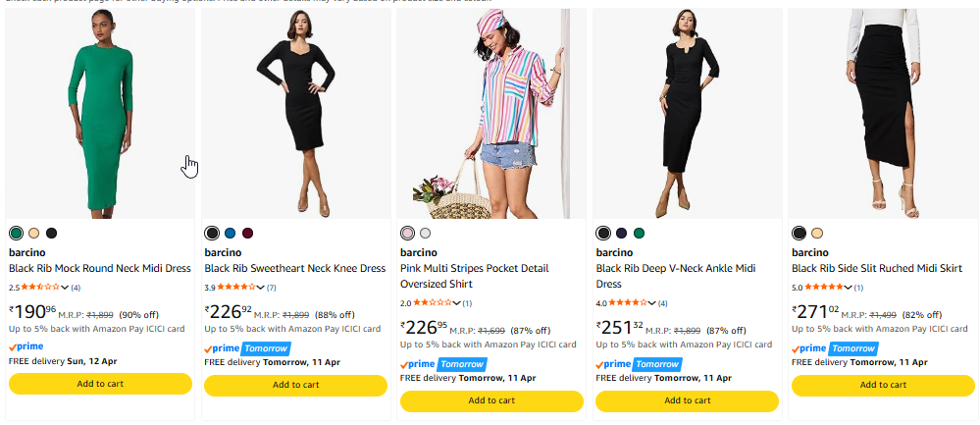Screen dimensions: 980x425
Task: Open the striped oversized shirt product photo
Action: click(491, 113)
